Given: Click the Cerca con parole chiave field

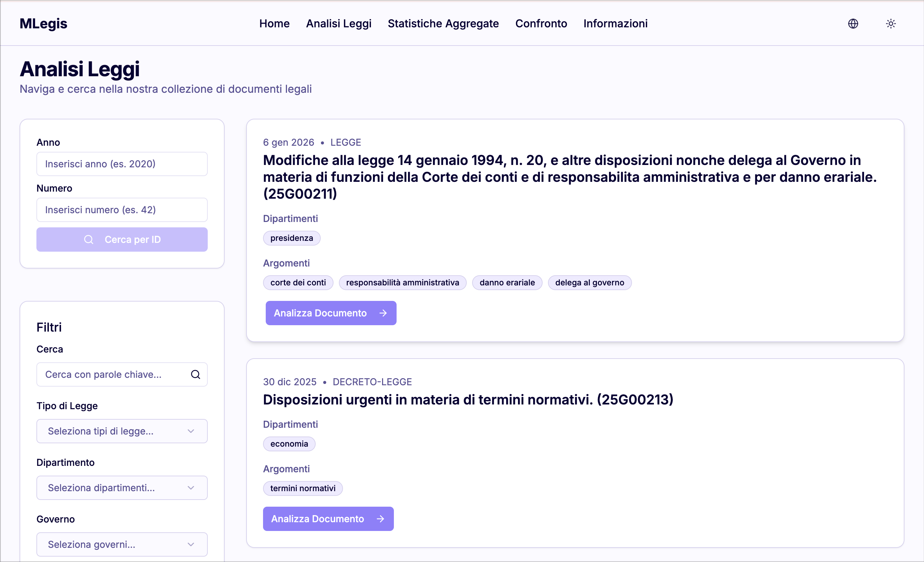Looking at the screenshot, I should 113,374.
